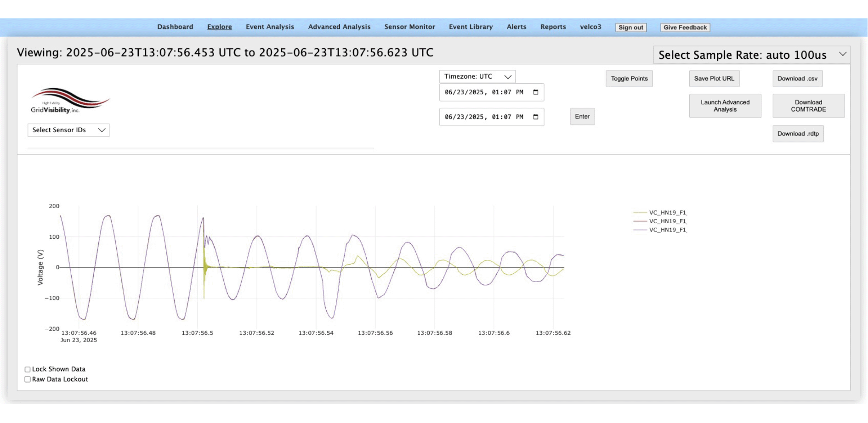The height and width of the screenshot is (423, 868).
Task: Open calendar picker in the start date field
Action: (535, 92)
